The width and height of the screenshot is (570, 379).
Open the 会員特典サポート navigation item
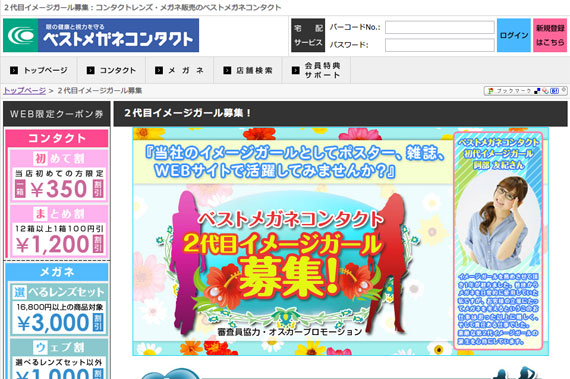[317, 70]
